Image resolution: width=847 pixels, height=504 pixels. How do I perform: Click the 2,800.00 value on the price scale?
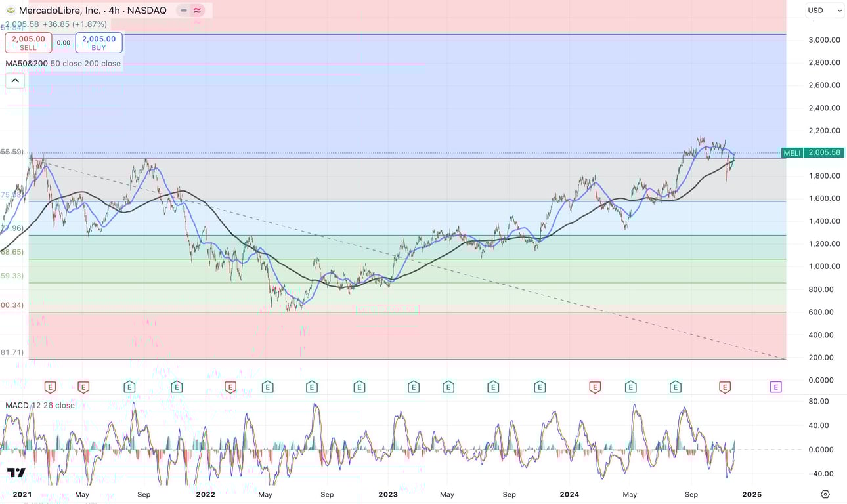pyautogui.click(x=824, y=62)
